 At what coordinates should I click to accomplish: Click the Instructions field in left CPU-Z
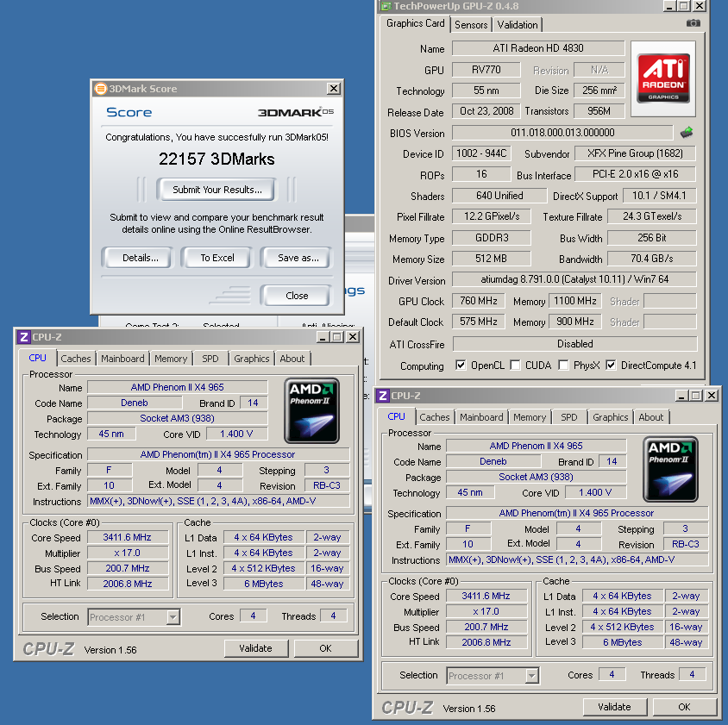218,501
